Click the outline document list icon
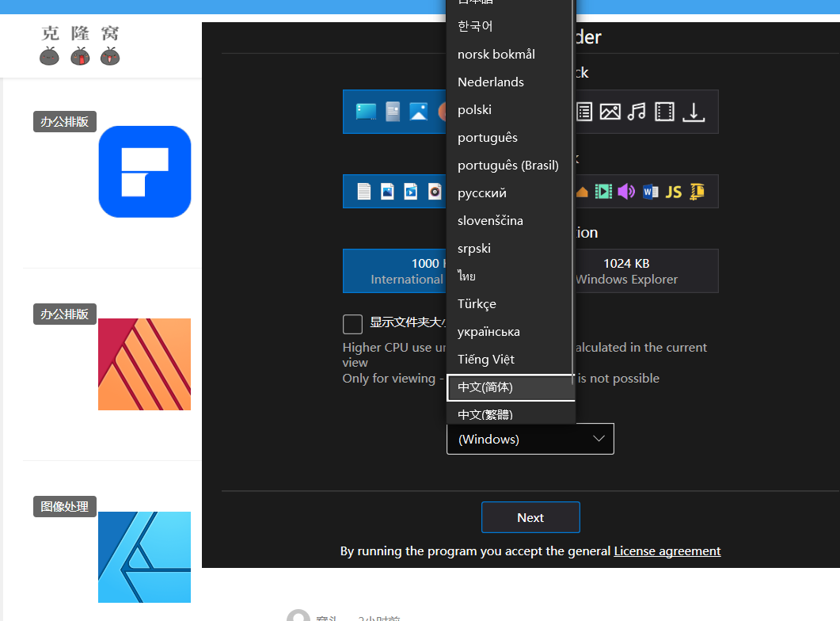The height and width of the screenshot is (621, 840). [584, 112]
